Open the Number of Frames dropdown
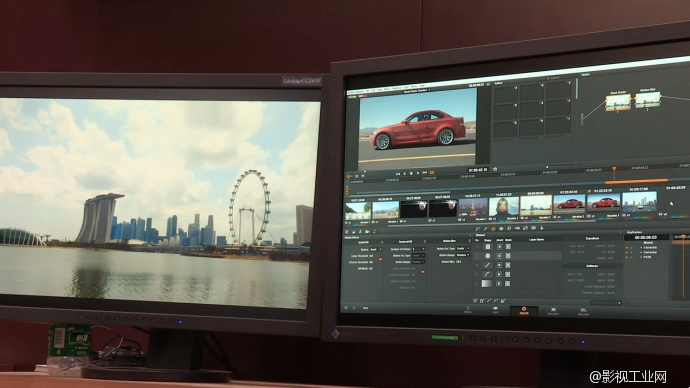The image size is (690, 388). pyautogui.click(x=418, y=249)
